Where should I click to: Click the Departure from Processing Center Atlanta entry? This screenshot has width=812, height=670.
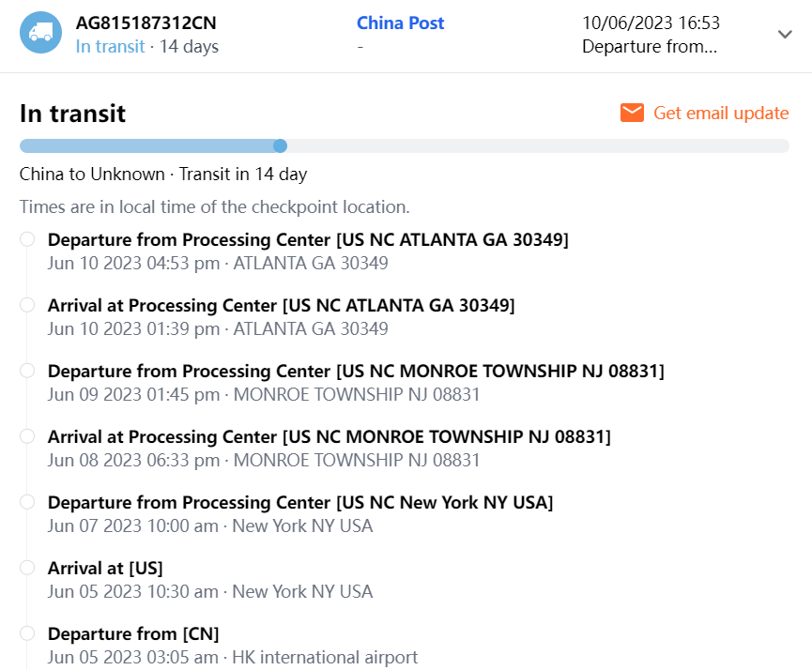(308, 239)
